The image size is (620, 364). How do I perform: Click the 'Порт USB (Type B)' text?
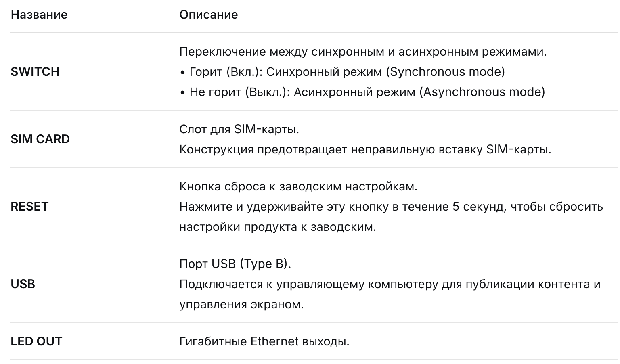point(235,264)
